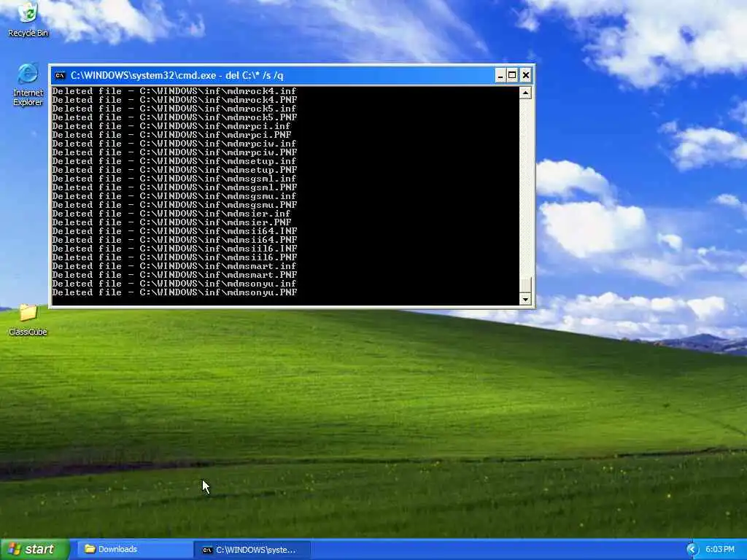Click the line for mdmrpciw.PNF
Image resolution: width=747 pixels, height=560 pixels.
point(175,152)
